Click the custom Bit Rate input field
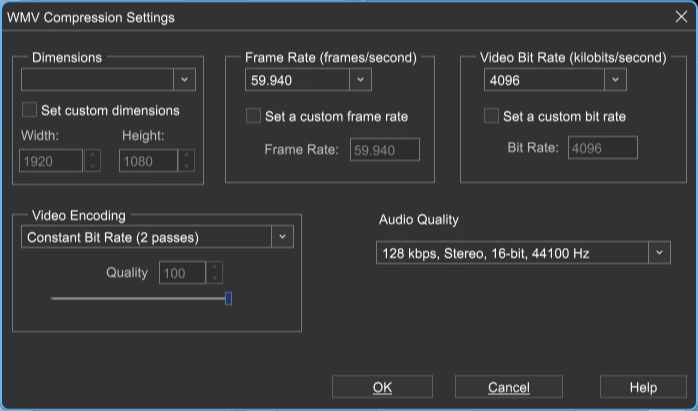Viewport: 698px width, 411px height. pyautogui.click(x=603, y=147)
